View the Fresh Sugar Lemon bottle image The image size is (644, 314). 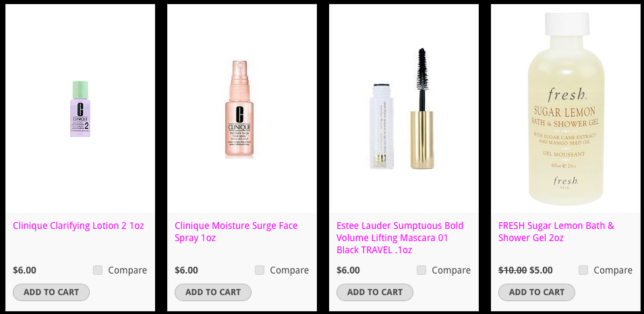565,109
